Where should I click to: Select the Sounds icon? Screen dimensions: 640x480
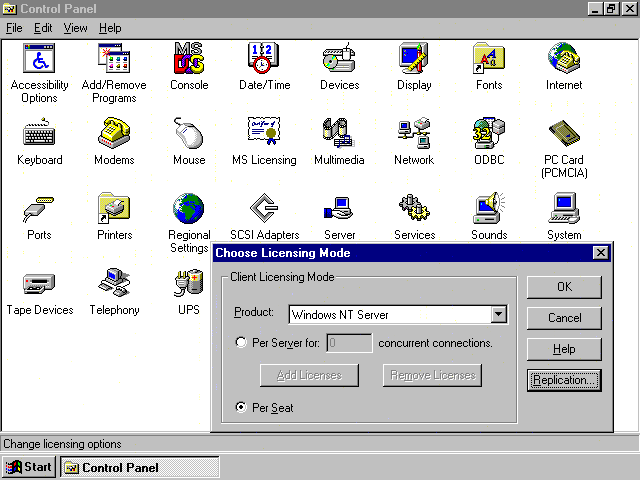point(489,208)
